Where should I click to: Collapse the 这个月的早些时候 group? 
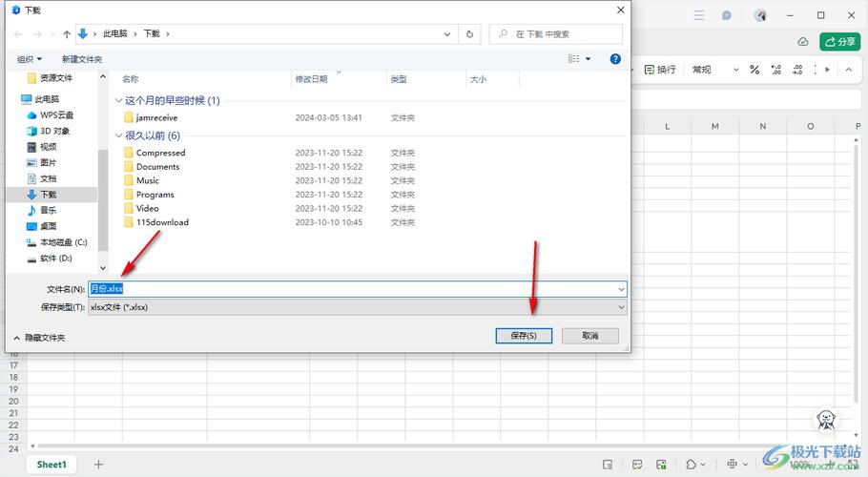[119, 100]
